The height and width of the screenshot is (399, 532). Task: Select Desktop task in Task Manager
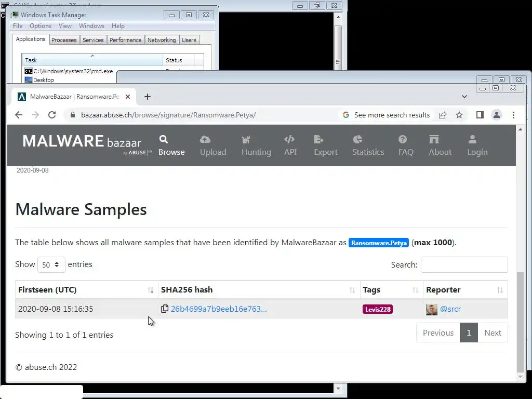coord(39,80)
